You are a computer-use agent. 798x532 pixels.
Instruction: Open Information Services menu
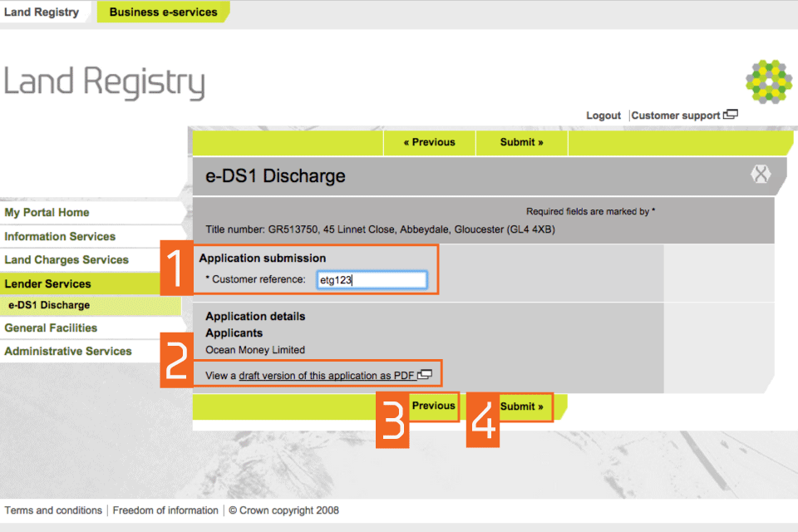(60, 236)
